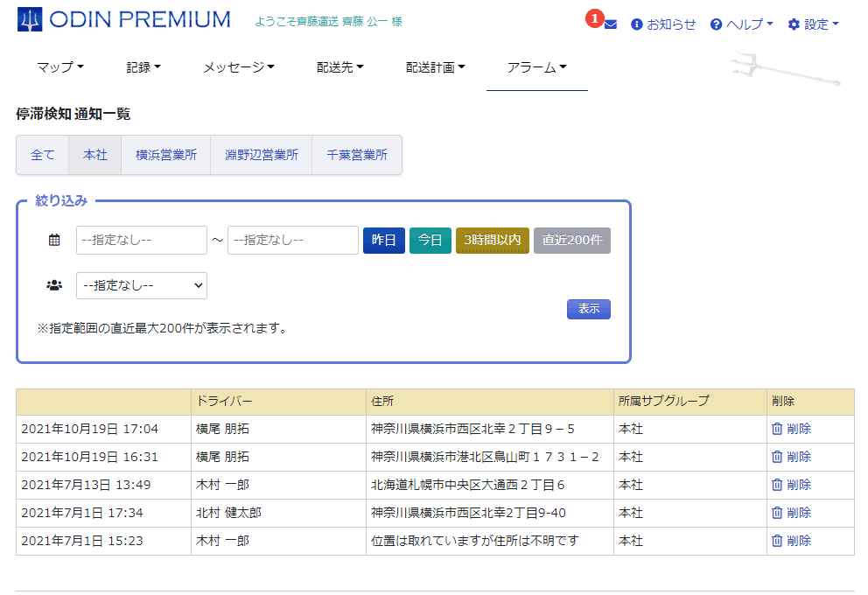Click the start date input field
This screenshot has width=868, height=595.
[x=142, y=240]
